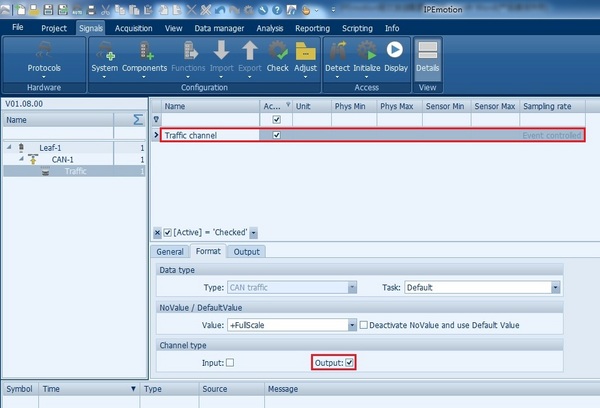Click the single X delete icon
Viewport: 600px width, 408px height.
[191, 10]
